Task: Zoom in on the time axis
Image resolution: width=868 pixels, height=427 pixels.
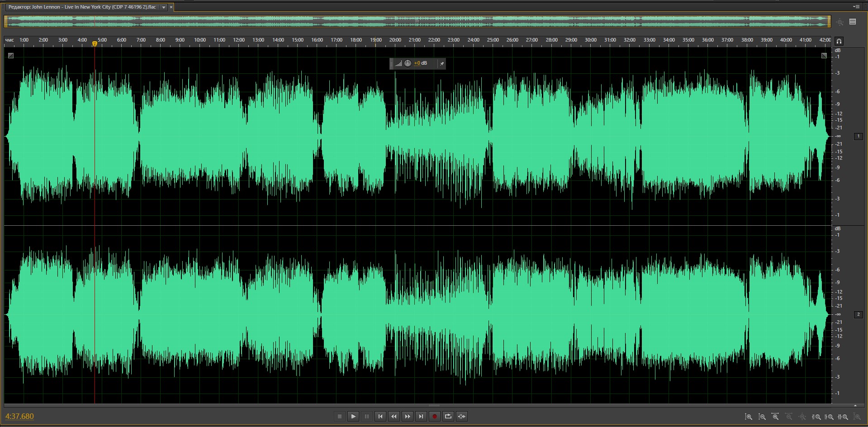Action: 775,417
